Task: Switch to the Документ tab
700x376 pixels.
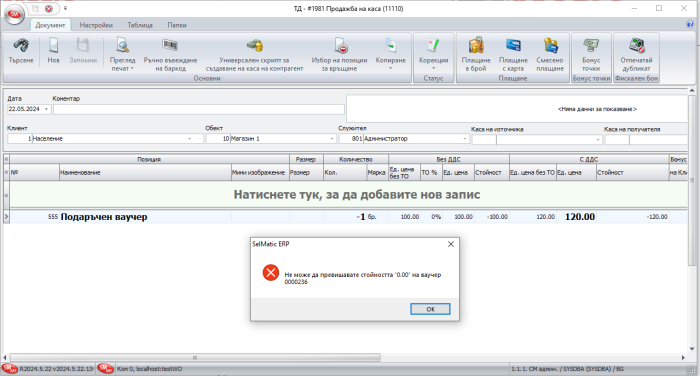Action: pos(50,25)
